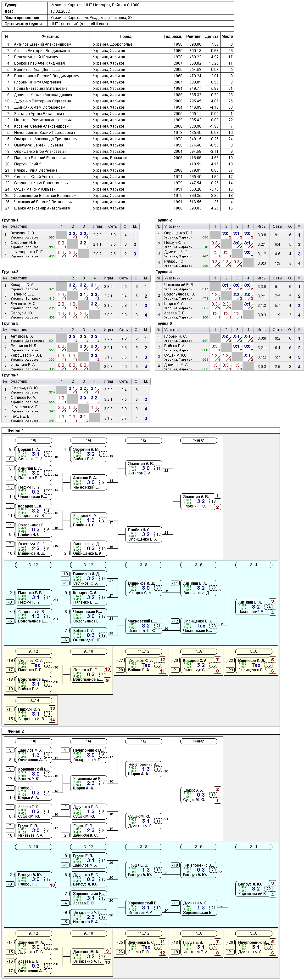Screen dimensions: 307x980
Task: Select participant 'Бобков Глеб Александрович'
Action: coord(39,63)
